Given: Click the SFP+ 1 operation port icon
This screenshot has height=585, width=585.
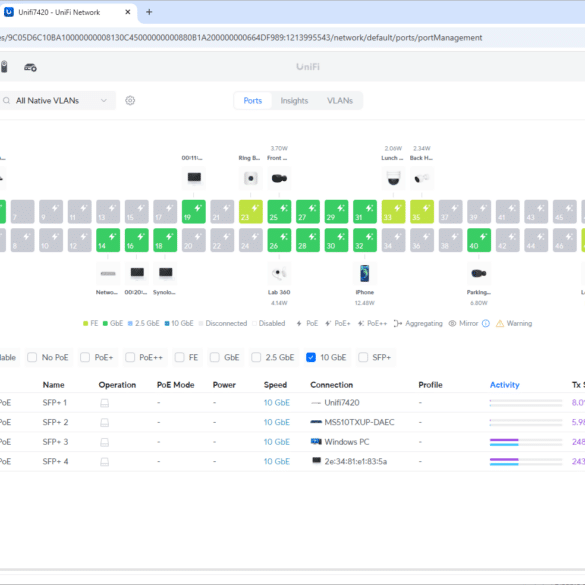Looking at the screenshot, I should (104, 403).
